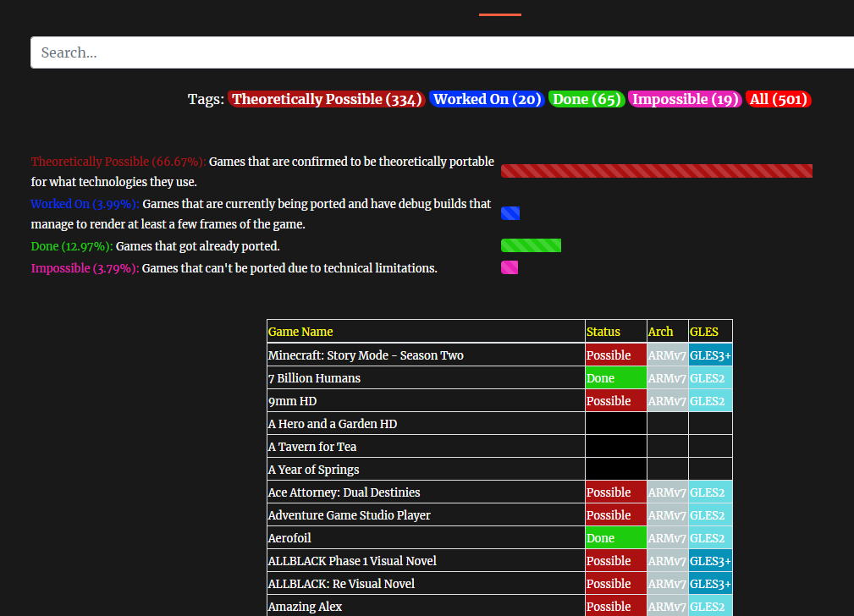The image size is (854, 616).
Task: Click Done status of Aerofoil
Action: point(616,538)
